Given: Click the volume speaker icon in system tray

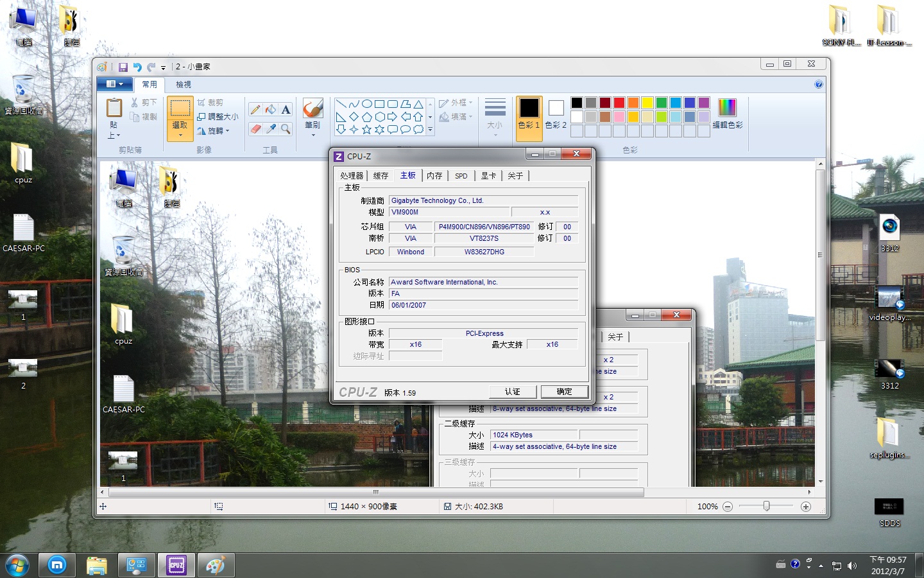Looking at the screenshot, I should (851, 566).
